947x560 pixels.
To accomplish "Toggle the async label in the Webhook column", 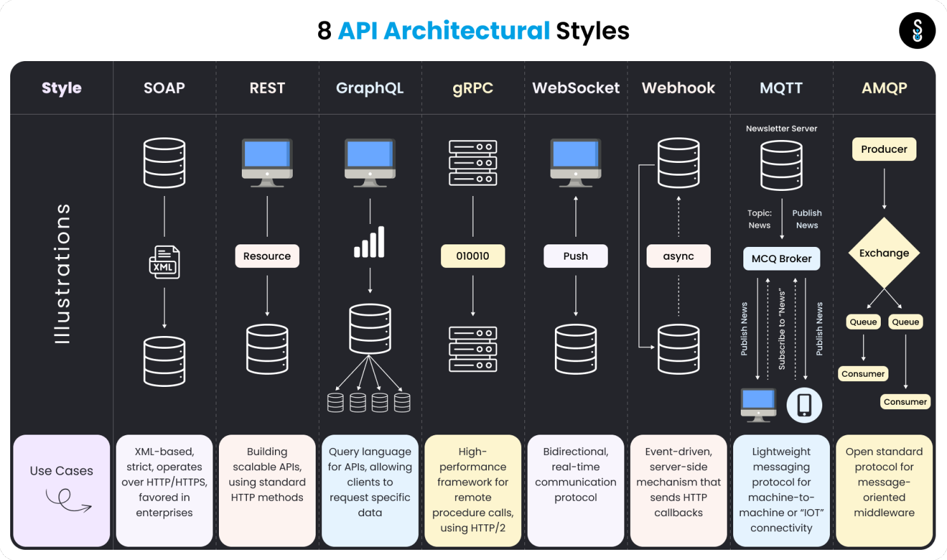I will 678,256.
